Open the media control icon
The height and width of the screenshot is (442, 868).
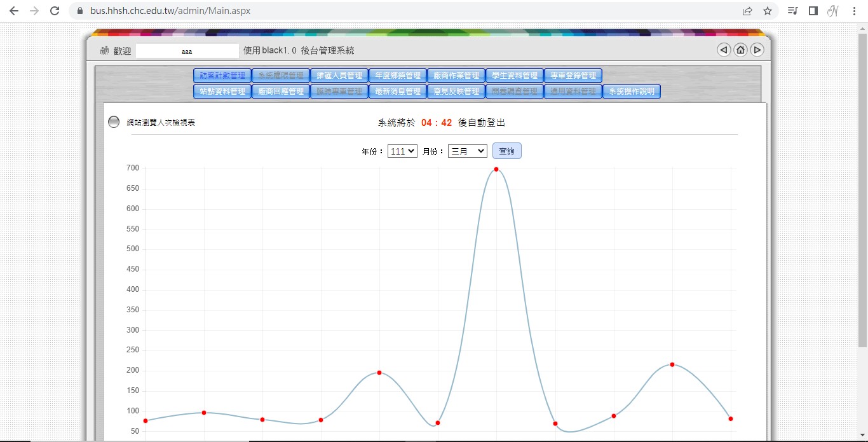[x=792, y=11]
